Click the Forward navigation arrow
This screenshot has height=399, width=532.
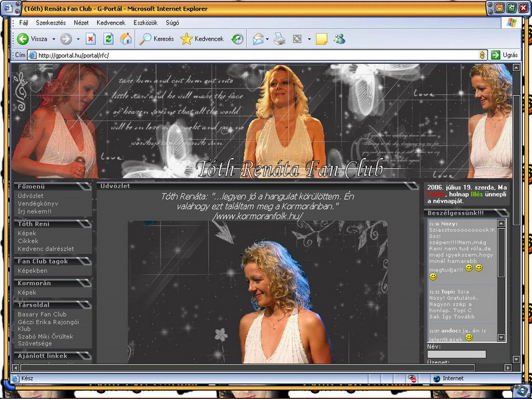point(66,39)
